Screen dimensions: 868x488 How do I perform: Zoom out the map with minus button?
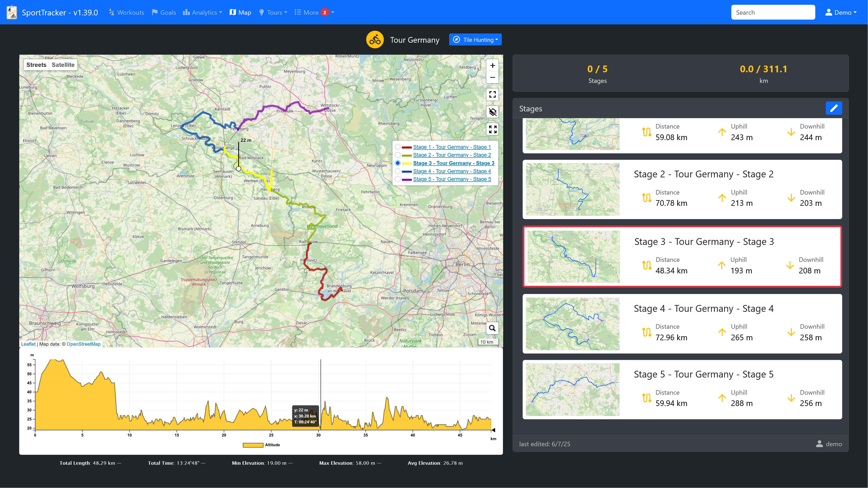point(492,77)
